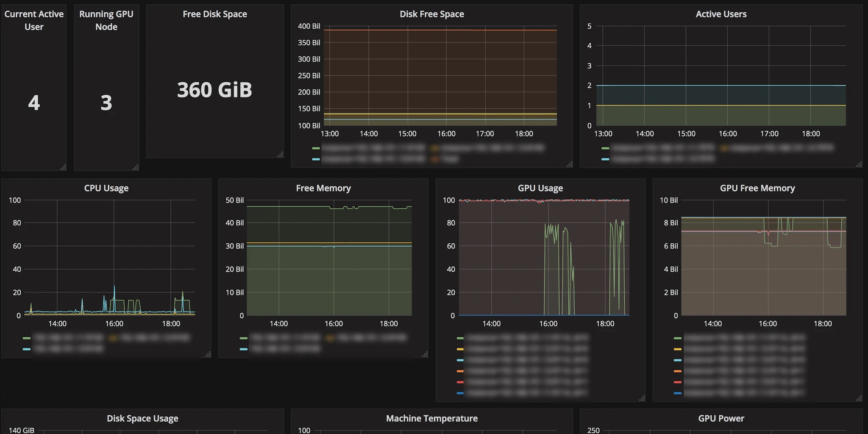The width and height of the screenshot is (868, 434).
Task: Toggle the orange series in GPU Free Memory legend
Action: click(678, 371)
